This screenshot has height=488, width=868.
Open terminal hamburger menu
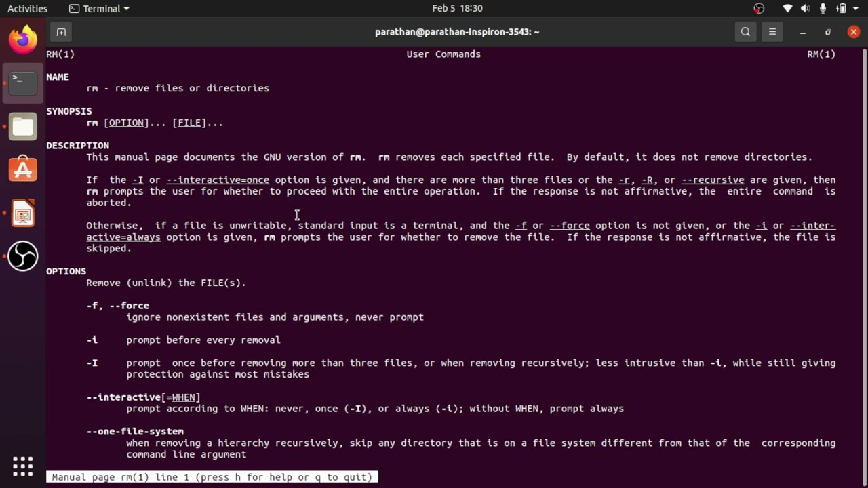772,32
